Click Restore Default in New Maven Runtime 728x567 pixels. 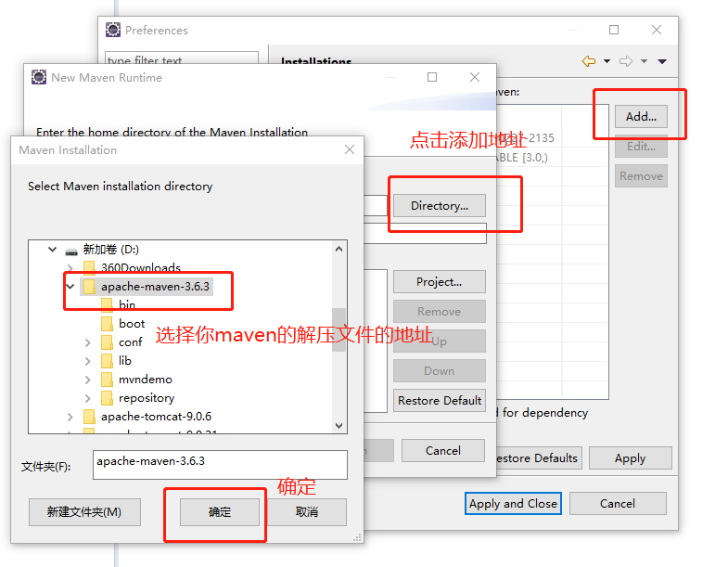pyautogui.click(x=440, y=401)
